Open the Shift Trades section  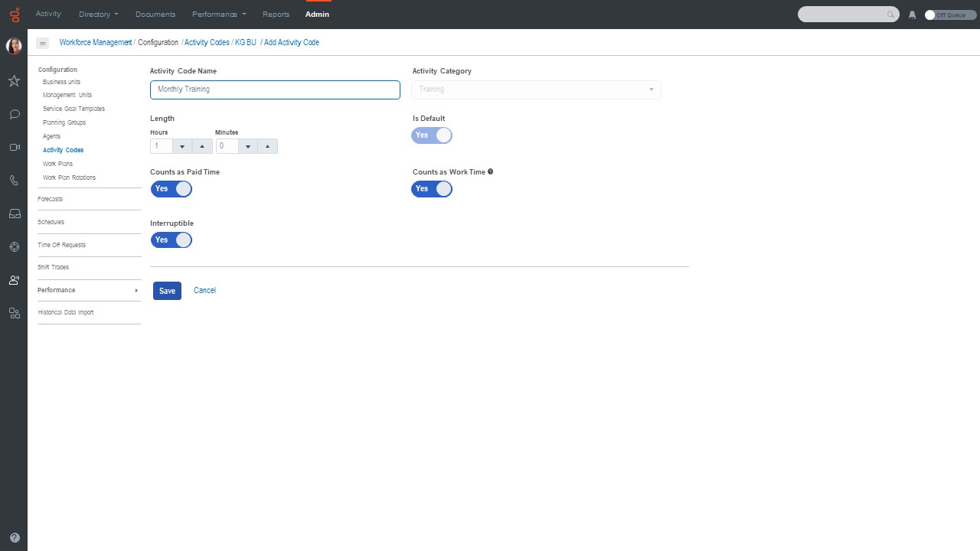coord(54,267)
